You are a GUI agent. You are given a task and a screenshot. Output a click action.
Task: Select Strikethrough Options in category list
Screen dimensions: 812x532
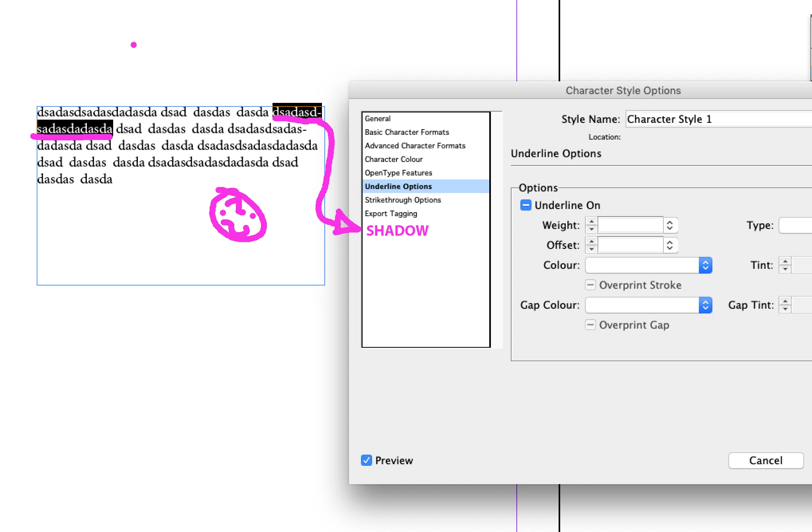click(403, 200)
